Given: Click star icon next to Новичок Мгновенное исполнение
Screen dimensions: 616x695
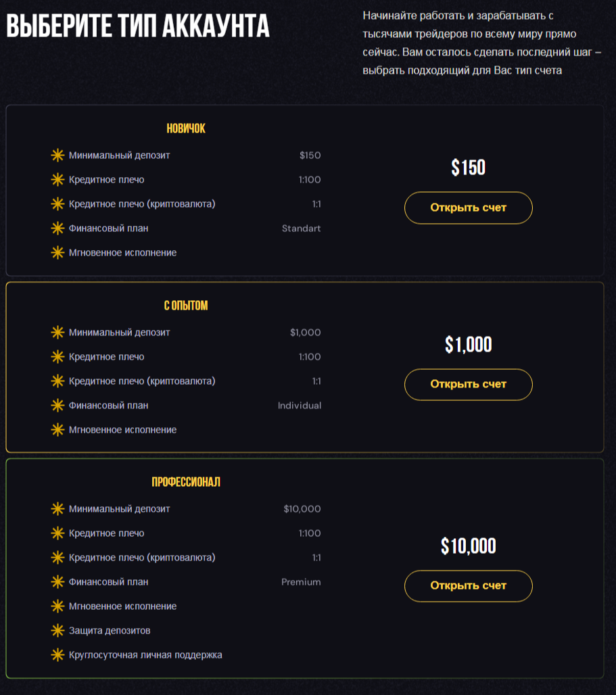Looking at the screenshot, I should click(x=57, y=253).
